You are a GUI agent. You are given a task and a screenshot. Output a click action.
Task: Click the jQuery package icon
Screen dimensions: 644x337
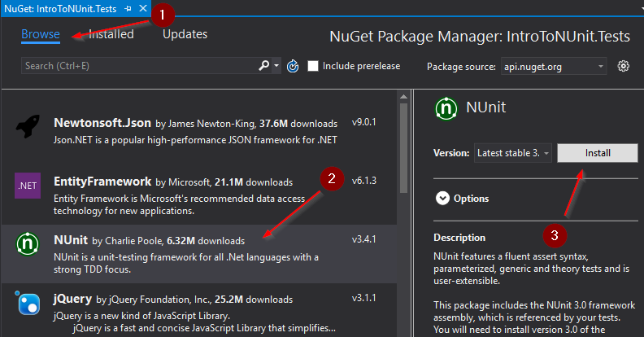click(x=28, y=304)
